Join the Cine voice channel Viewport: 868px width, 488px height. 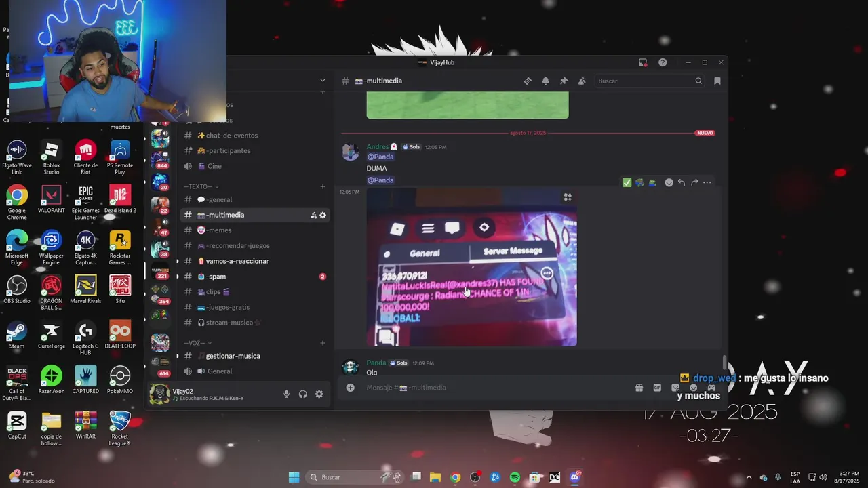(x=256, y=166)
